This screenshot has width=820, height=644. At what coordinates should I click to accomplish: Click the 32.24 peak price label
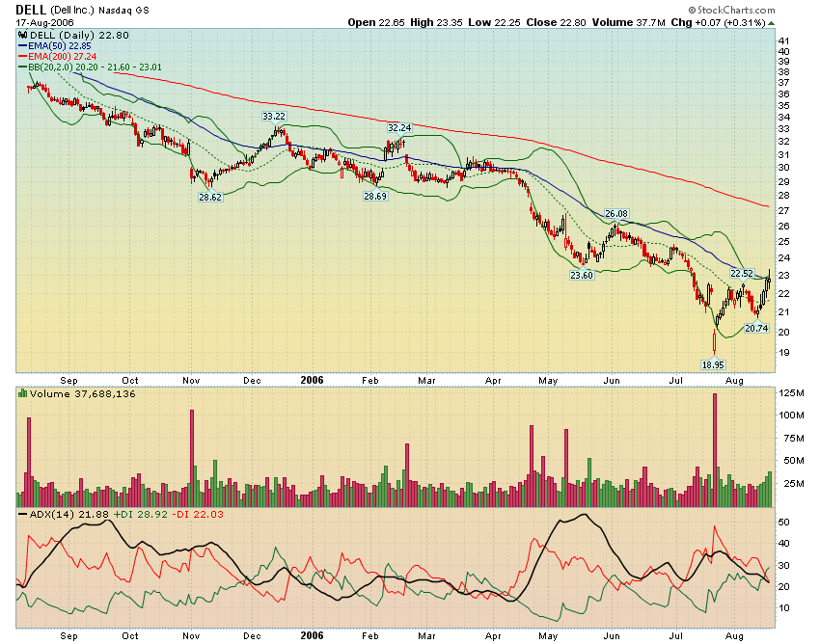pyautogui.click(x=399, y=127)
